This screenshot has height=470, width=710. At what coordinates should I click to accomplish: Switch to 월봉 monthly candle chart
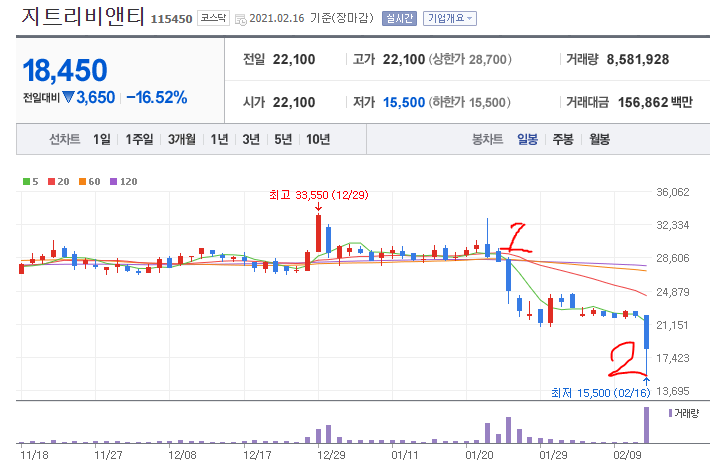pyautogui.click(x=599, y=139)
